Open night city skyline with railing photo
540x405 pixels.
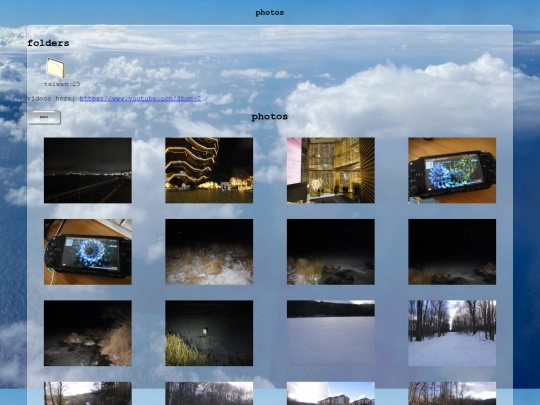(88, 170)
